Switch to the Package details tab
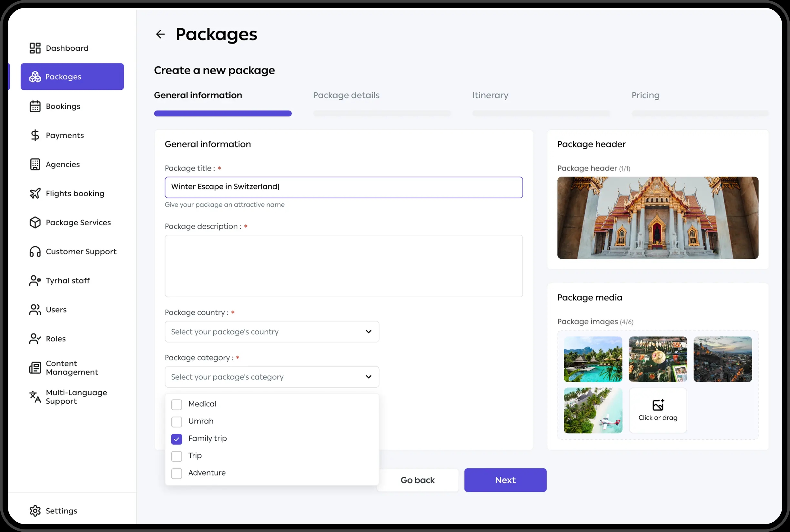The image size is (790, 532). (x=346, y=95)
